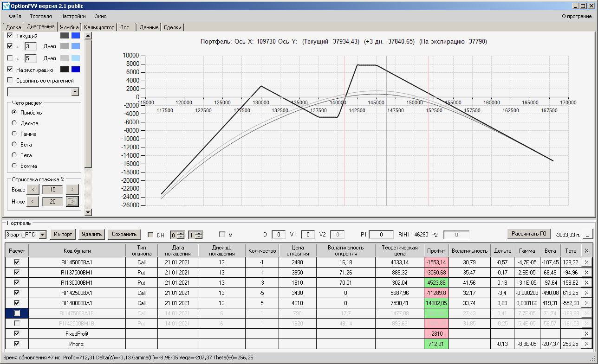This screenshot has height=364, width=598.
Task: Expand the strategy comparison combo box
Action: pos(75,92)
